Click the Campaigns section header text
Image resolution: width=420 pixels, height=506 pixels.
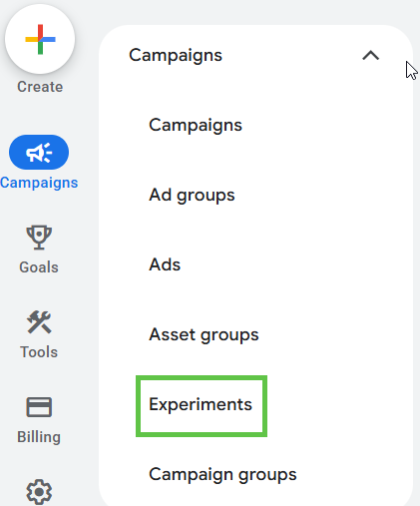click(x=176, y=55)
